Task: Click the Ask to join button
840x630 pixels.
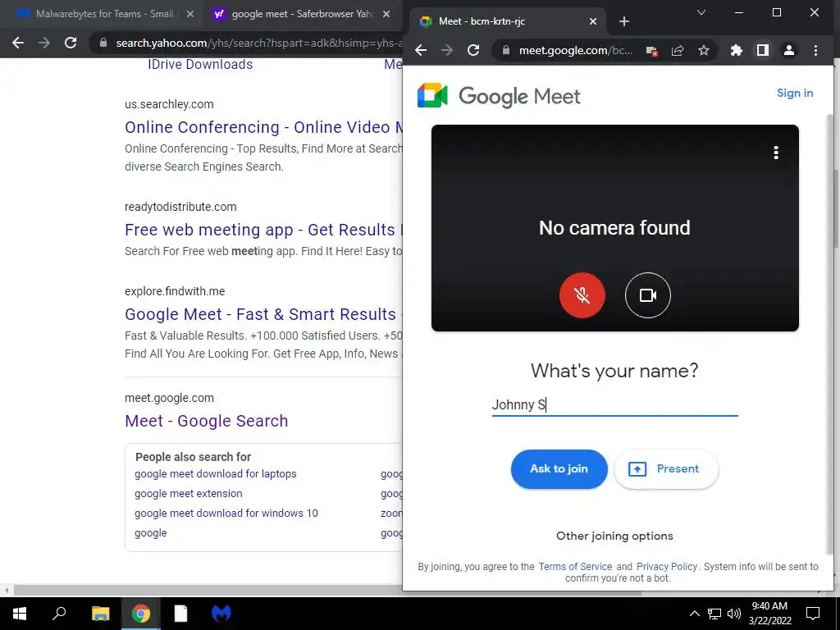Action: [x=559, y=468]
